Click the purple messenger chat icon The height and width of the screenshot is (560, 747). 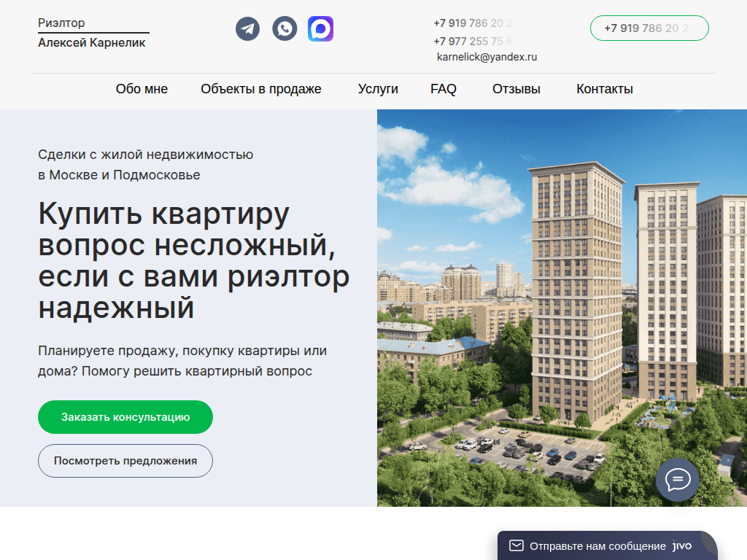click(320, 28)
